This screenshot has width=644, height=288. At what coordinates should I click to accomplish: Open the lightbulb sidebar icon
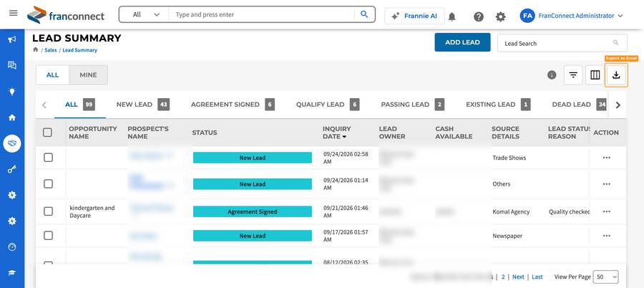(x=12, y=91)
